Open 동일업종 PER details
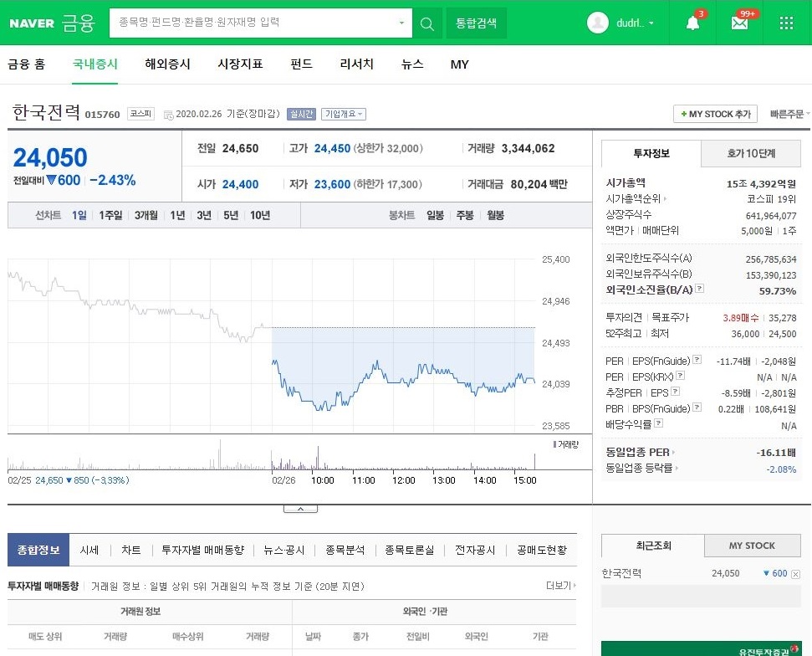The width and height of the screenshot is (812, 656). click(640, 453)
